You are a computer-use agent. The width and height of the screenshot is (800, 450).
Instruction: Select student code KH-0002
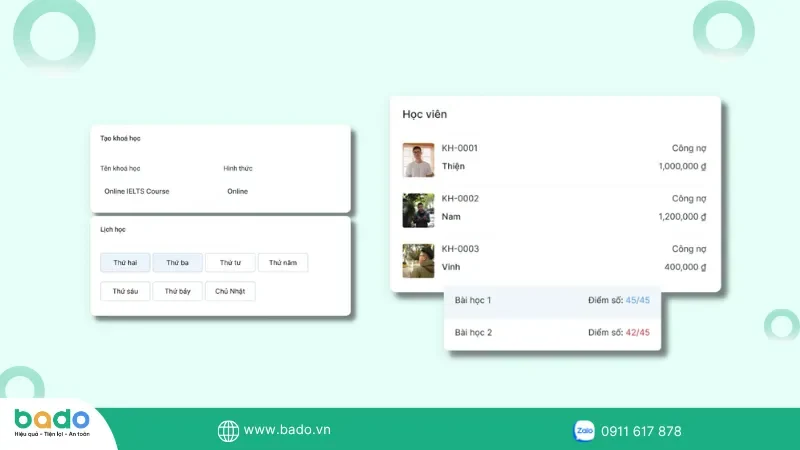click(460, 198)
